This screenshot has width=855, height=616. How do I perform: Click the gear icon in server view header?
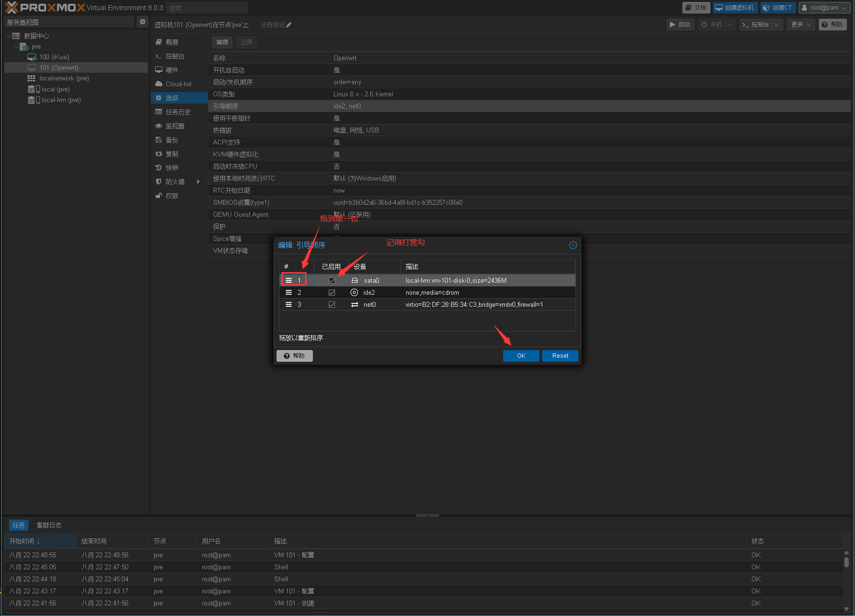click(142, 22)
